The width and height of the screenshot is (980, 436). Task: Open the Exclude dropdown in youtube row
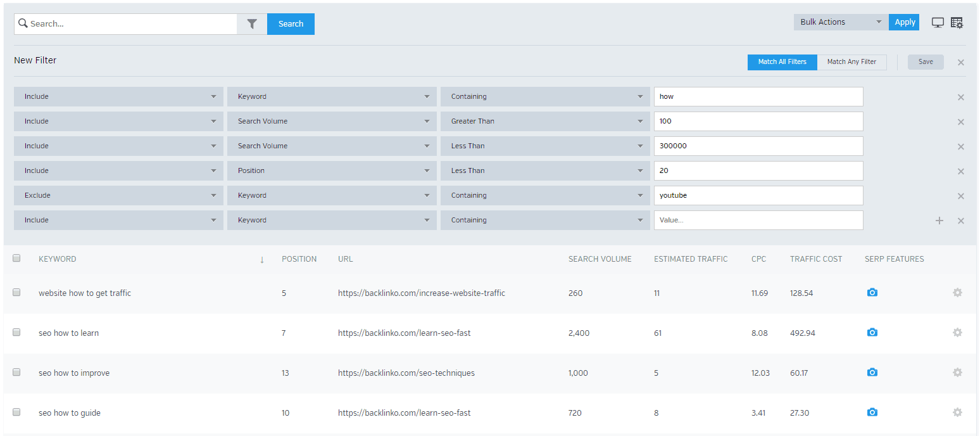(118, 196)
